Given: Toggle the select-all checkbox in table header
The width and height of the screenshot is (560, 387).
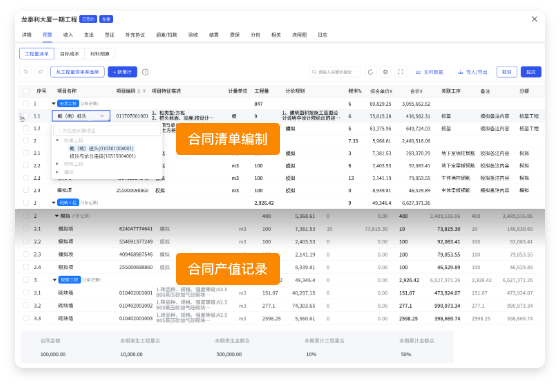Looking at the screenshot, I should [26, 91].
